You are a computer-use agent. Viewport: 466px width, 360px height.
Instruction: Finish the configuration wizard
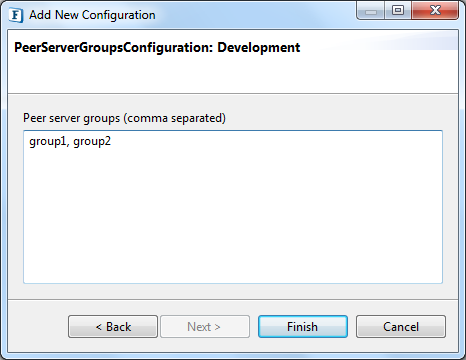click(x=303, y=327)
